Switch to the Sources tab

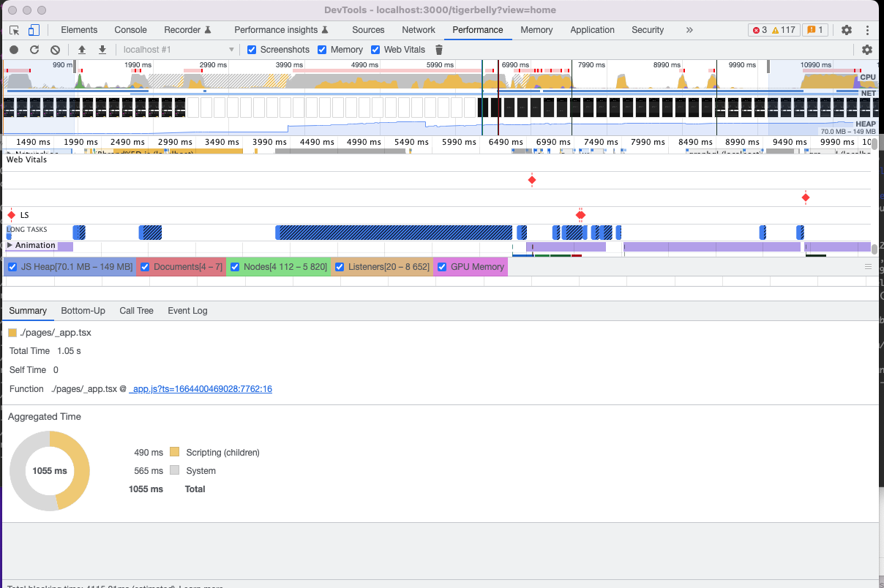tap(368, 30)
